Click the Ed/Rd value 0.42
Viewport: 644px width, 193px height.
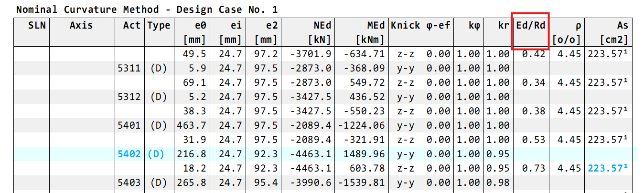coord(534,54)
